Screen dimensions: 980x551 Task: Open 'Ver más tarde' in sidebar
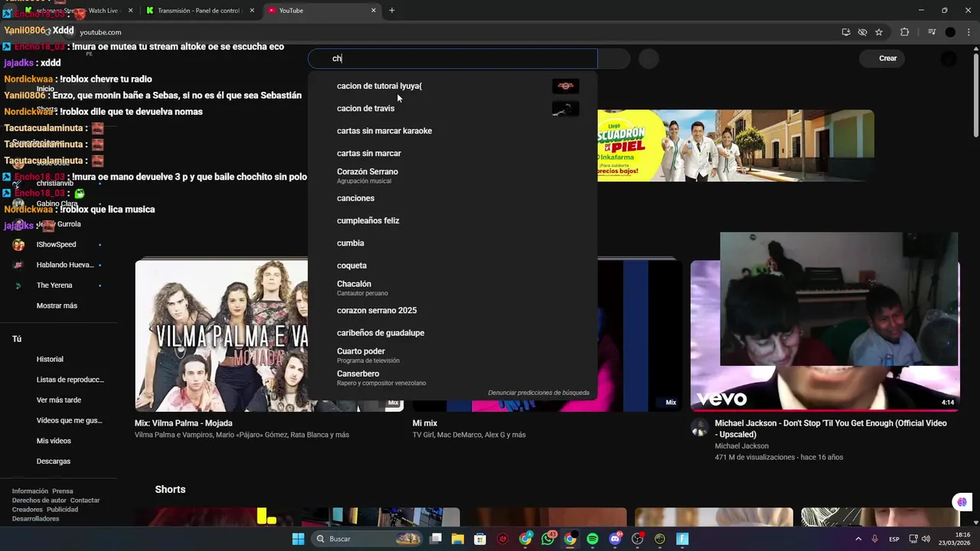[x=59, y=400]
